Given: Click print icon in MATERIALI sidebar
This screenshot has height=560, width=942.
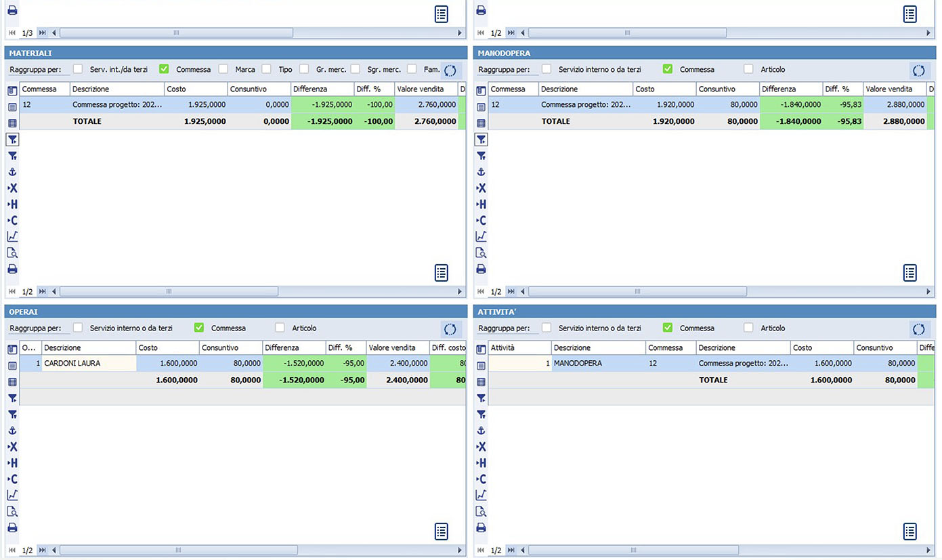Looking at the screenshot, I should coord(12,269).
